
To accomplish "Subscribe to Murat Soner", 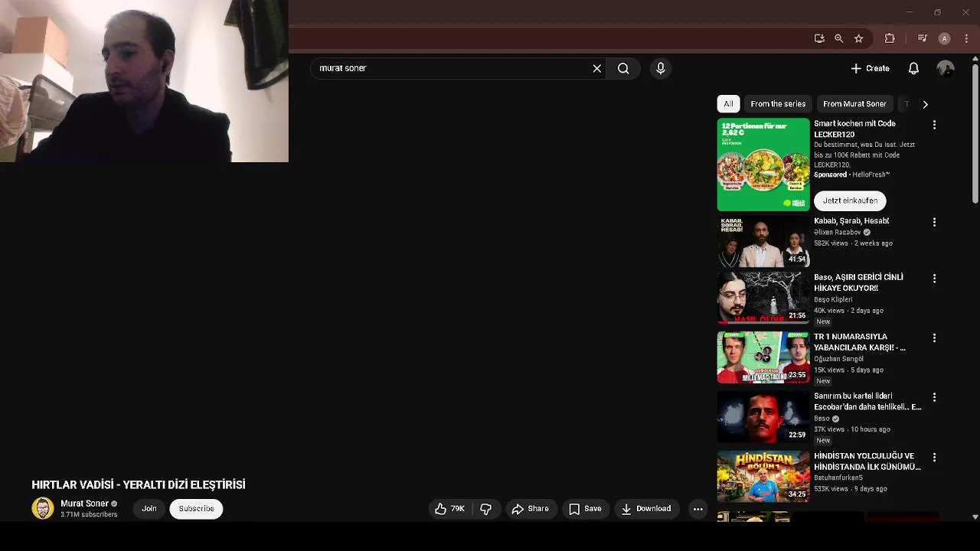I will tap(196, 508).
